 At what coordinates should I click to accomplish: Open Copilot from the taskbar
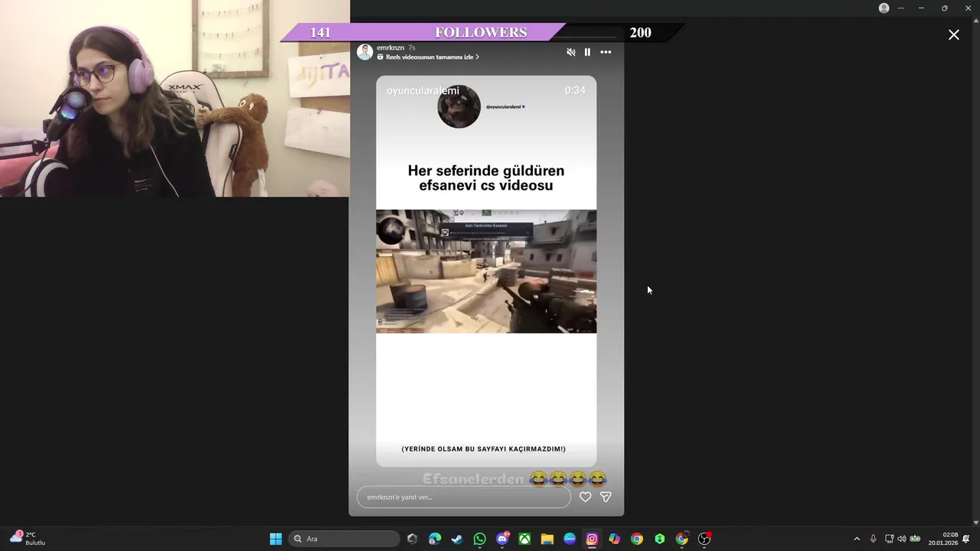click(x=614, y=539)
